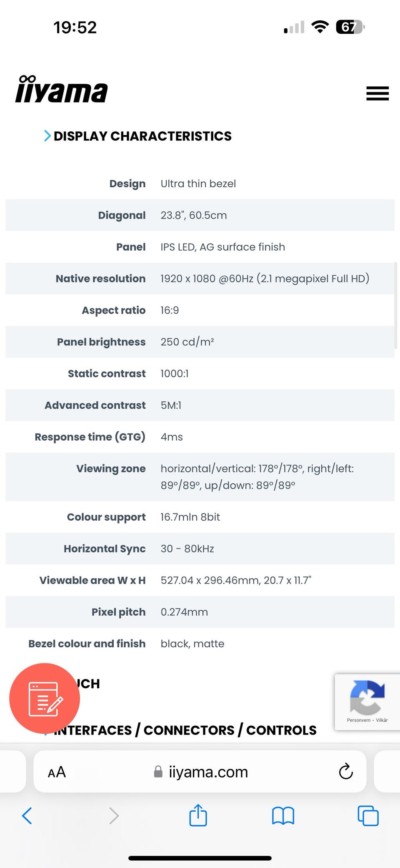Tap the Native resolution row value
400x868 pixels.
265,279
